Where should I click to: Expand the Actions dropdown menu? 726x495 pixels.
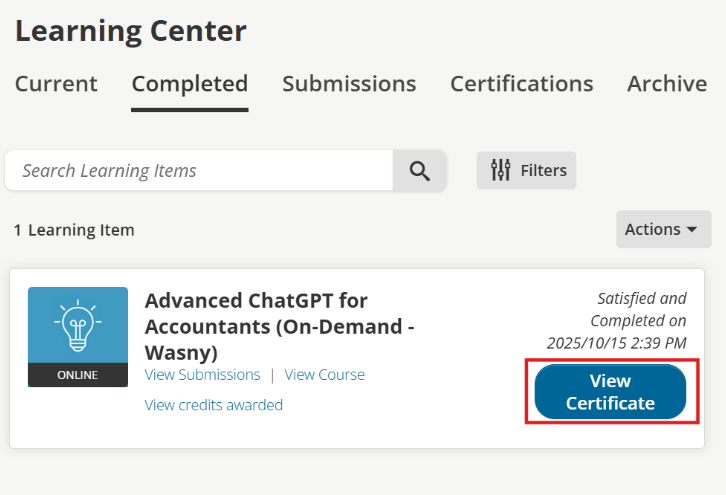click(663, 229)
